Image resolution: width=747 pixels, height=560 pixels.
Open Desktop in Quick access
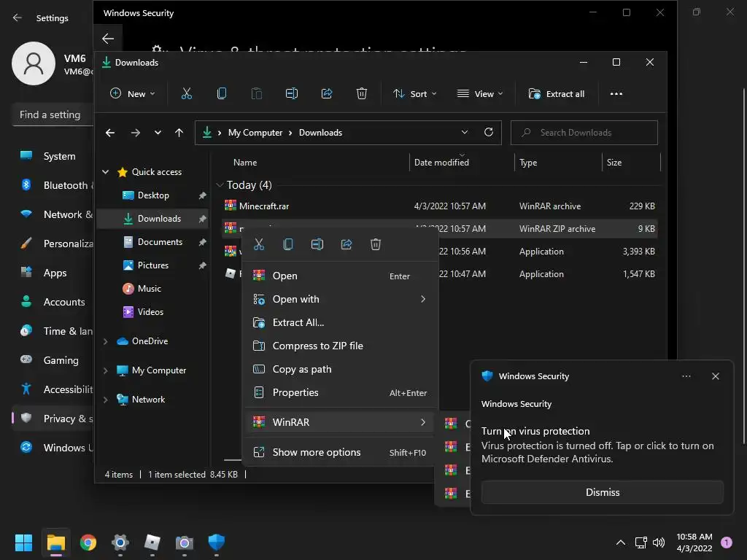[x=153, y=195]
